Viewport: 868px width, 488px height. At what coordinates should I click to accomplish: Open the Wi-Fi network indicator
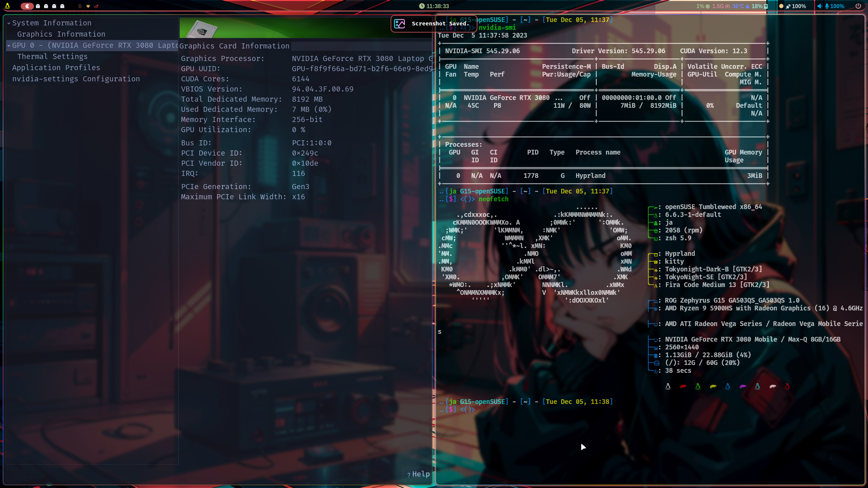click(88, 6)
